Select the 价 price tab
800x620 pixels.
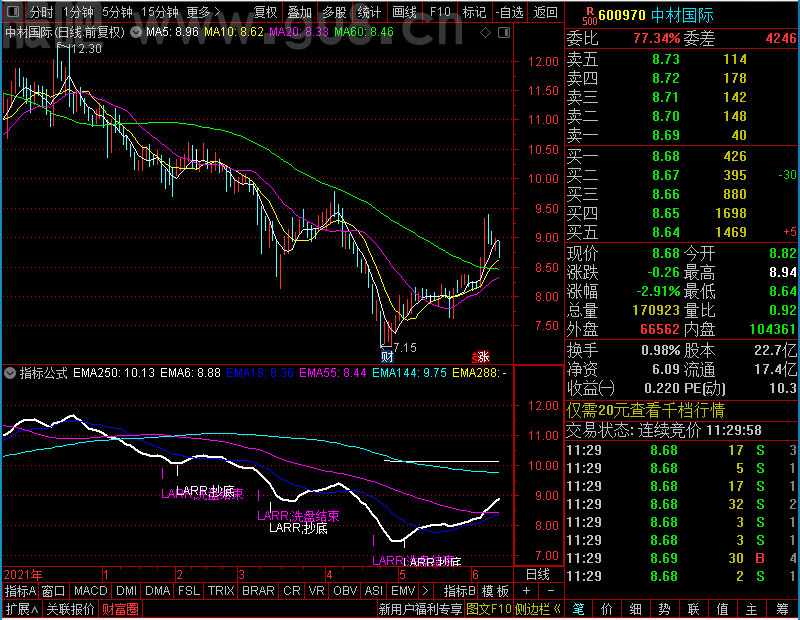[x=607, y=609]
